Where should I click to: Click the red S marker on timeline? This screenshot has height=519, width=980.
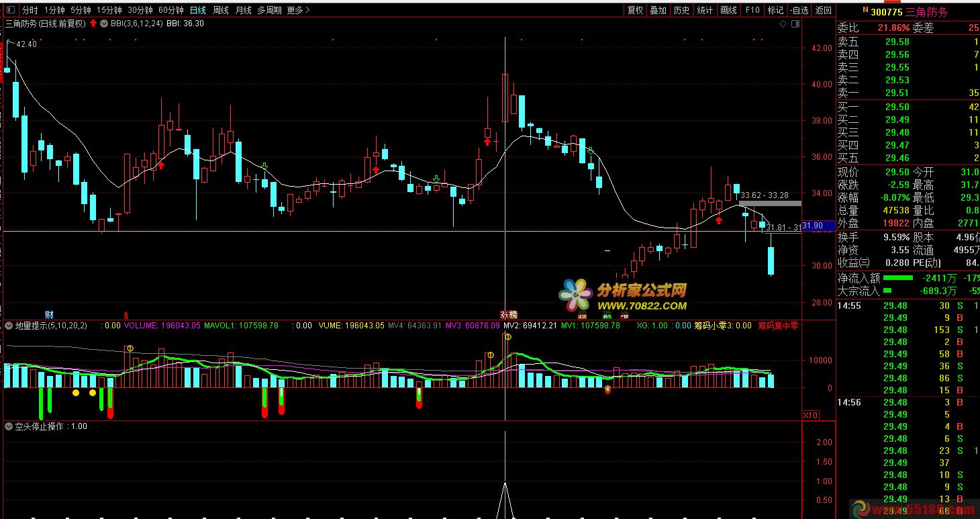[x=125, y=314]
